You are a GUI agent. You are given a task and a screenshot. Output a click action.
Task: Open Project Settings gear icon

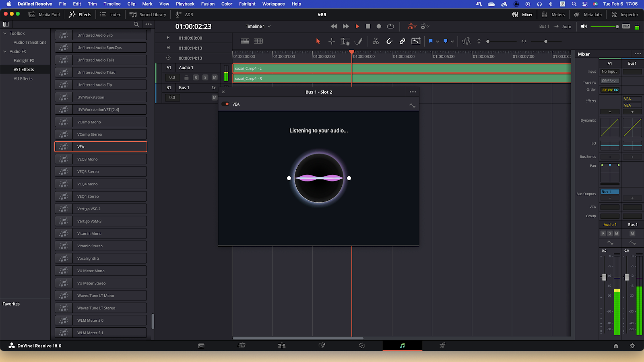632,346
